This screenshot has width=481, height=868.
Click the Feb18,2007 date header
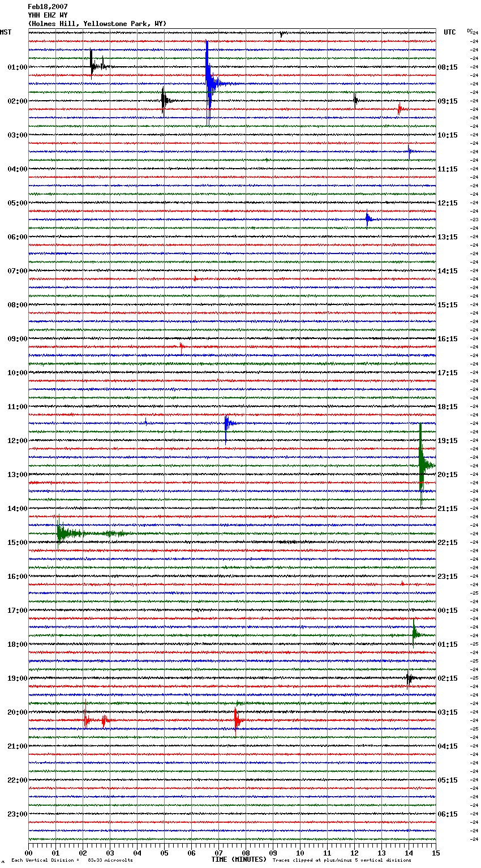48,7
